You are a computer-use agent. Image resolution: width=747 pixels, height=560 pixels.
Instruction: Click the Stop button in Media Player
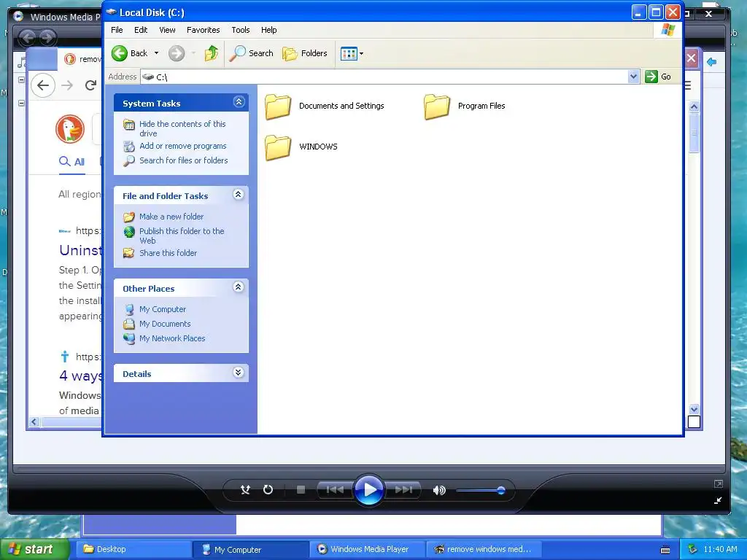(301, 489)
